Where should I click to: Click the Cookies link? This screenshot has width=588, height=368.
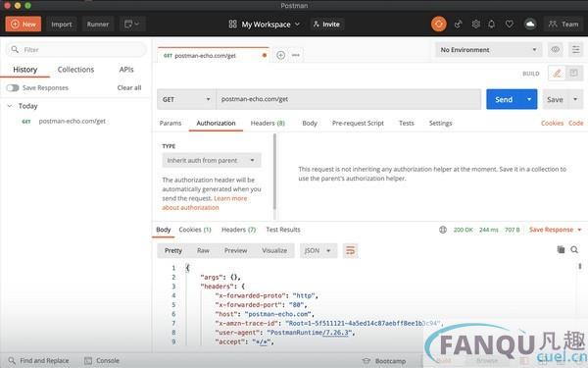pyautogui.click(x=552, y=124)
